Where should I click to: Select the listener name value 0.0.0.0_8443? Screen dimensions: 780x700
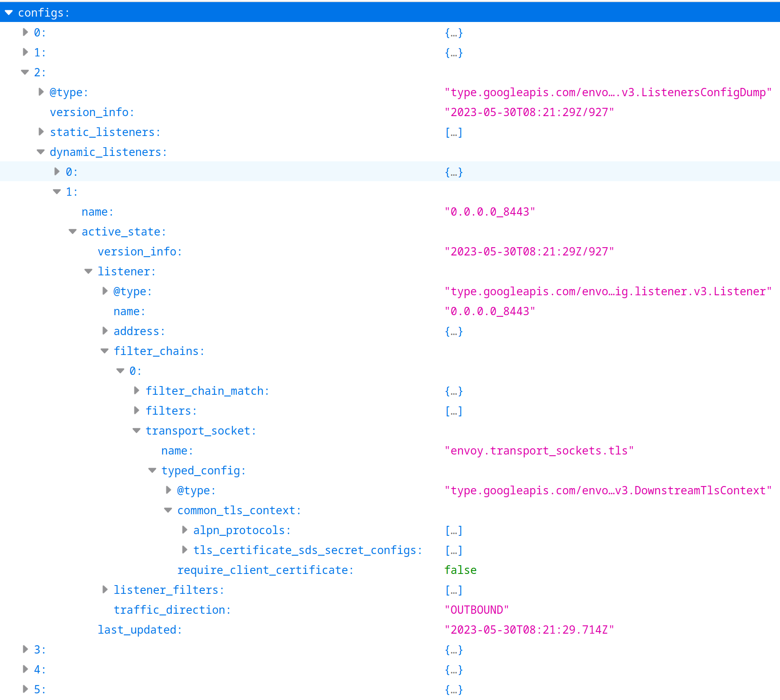pos(490,311)
